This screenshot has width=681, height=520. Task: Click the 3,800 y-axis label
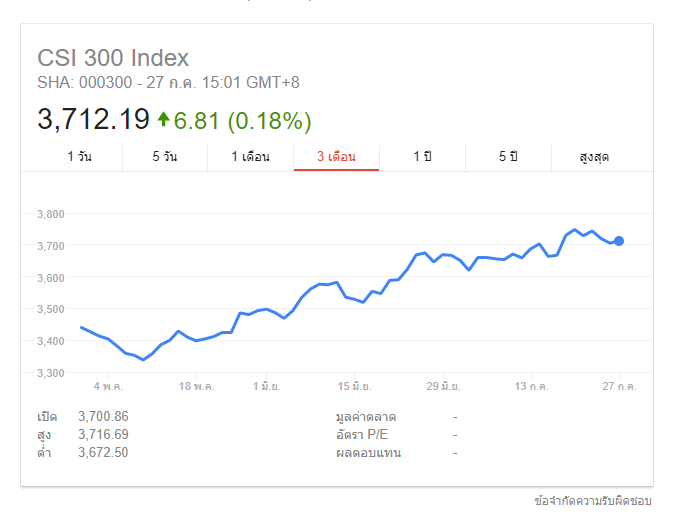(49, 214)
